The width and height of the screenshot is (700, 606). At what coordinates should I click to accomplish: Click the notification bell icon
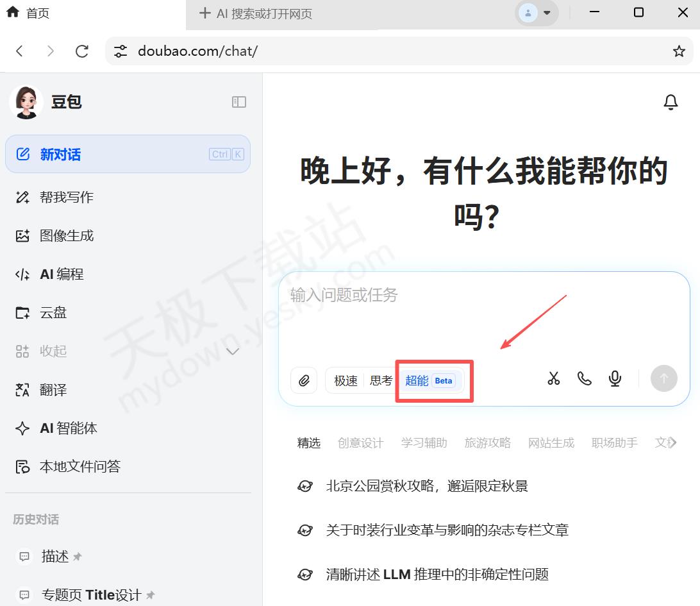coord(671,102)
